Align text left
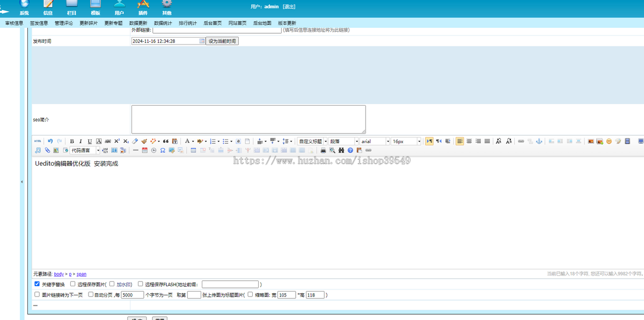Image resolution: width=644 pixels, height=320 pixels. (x=460, y=141)
